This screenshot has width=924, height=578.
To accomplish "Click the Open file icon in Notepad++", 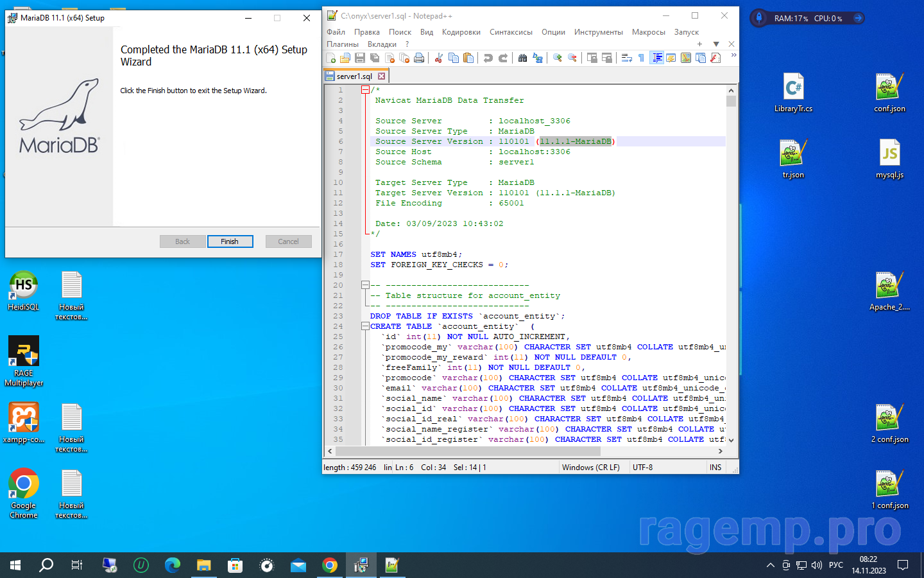I will [345, 58].
